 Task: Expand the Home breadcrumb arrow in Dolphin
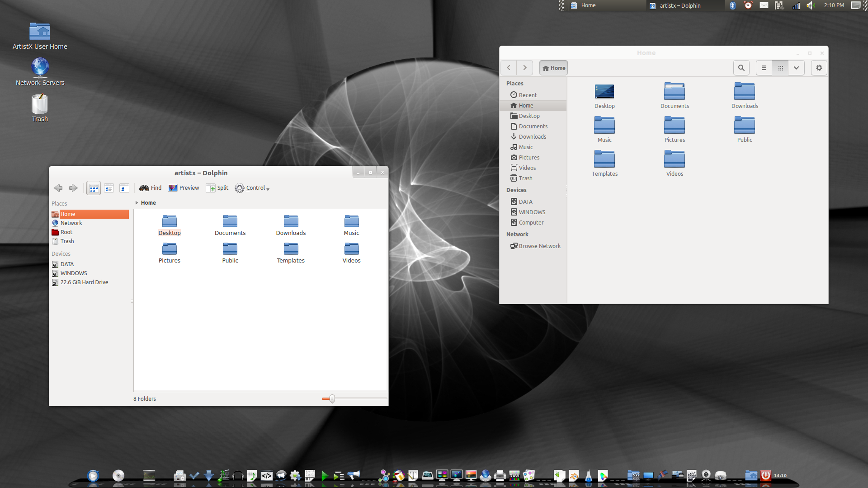tap(137, 203)
